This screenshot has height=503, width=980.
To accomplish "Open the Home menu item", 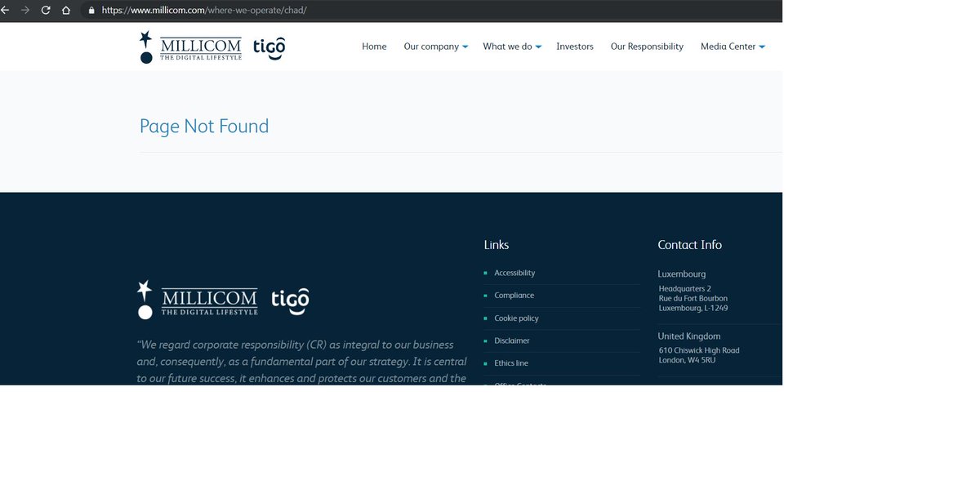I will coord(374,47).
